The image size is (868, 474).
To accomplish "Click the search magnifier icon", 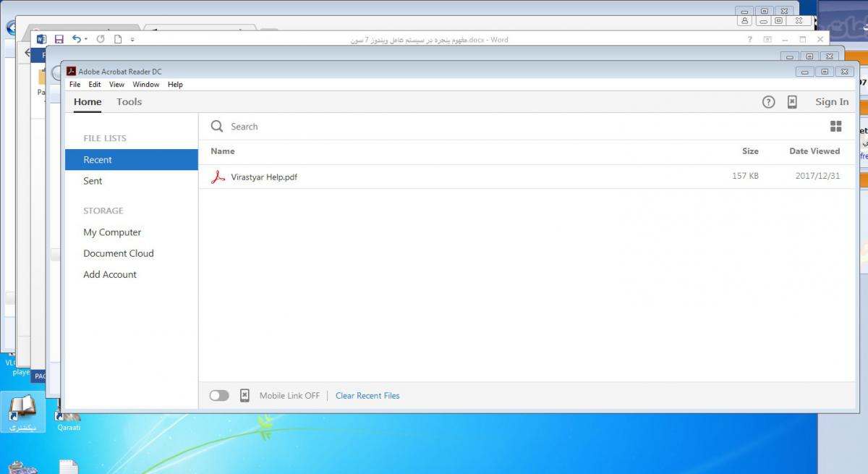I will [x=217, y=127].
